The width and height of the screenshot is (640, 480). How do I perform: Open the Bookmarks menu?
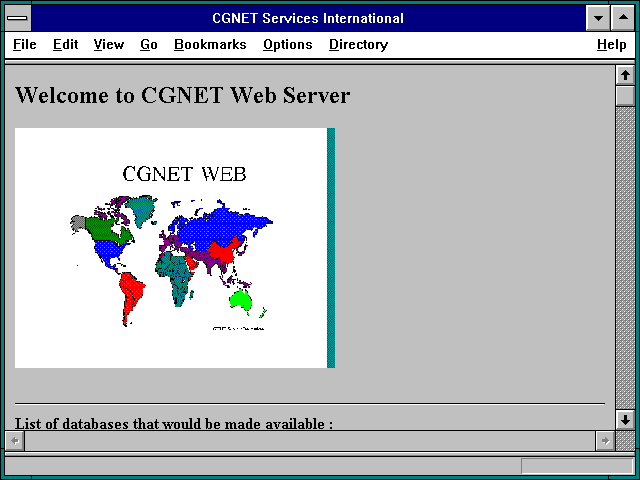(210, 44)
